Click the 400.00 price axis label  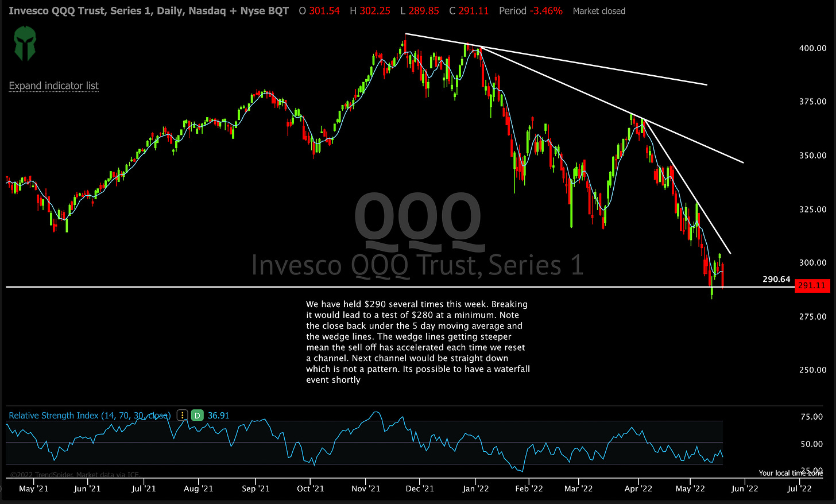(812, 48)
